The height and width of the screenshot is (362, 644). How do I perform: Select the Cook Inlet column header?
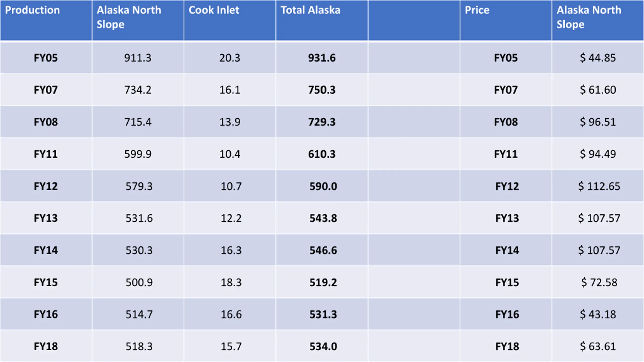(x=230, y=20)
